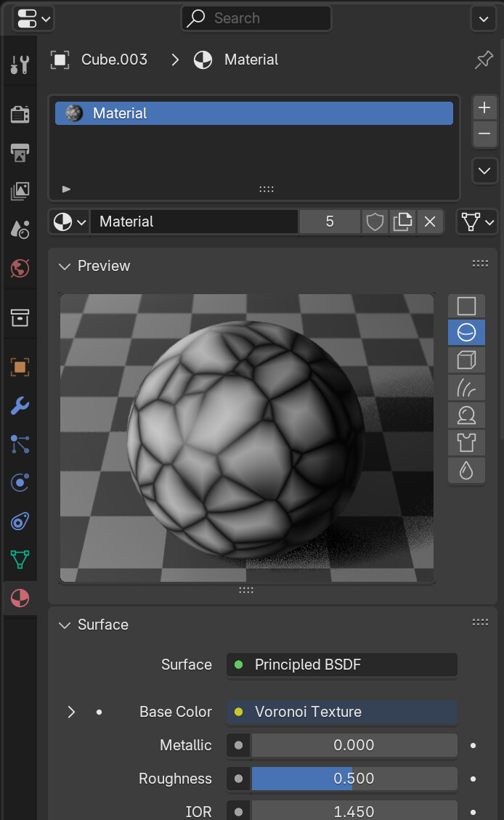Unlink the material with X button
This screenshot has height=820, width=504.
coord(430,222)
